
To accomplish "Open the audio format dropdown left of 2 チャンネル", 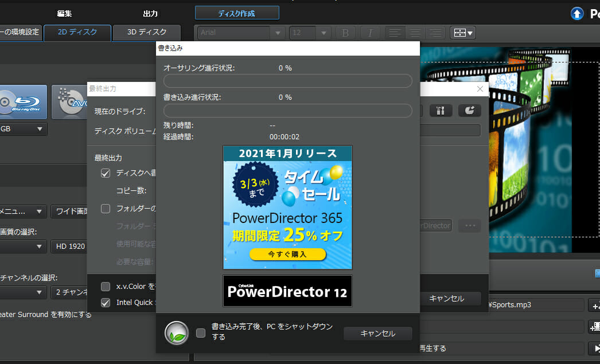I will coord(23,292).
